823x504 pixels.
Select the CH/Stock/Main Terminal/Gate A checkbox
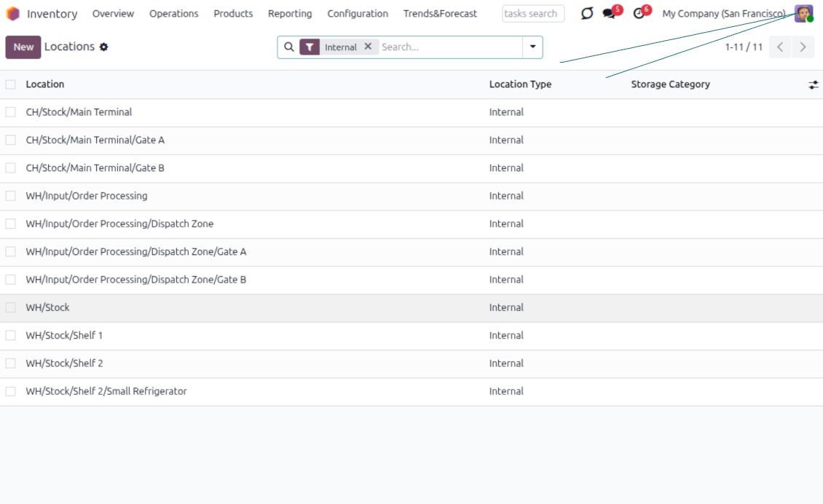coord(10,141)
